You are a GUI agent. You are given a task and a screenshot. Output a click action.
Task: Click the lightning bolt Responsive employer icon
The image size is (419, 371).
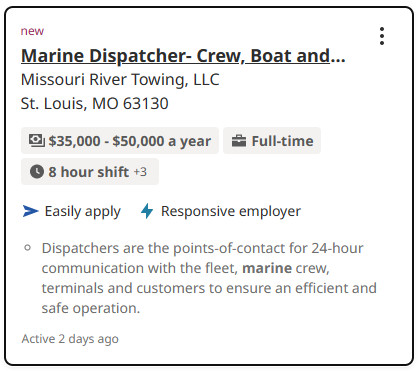tap(147, 211)
